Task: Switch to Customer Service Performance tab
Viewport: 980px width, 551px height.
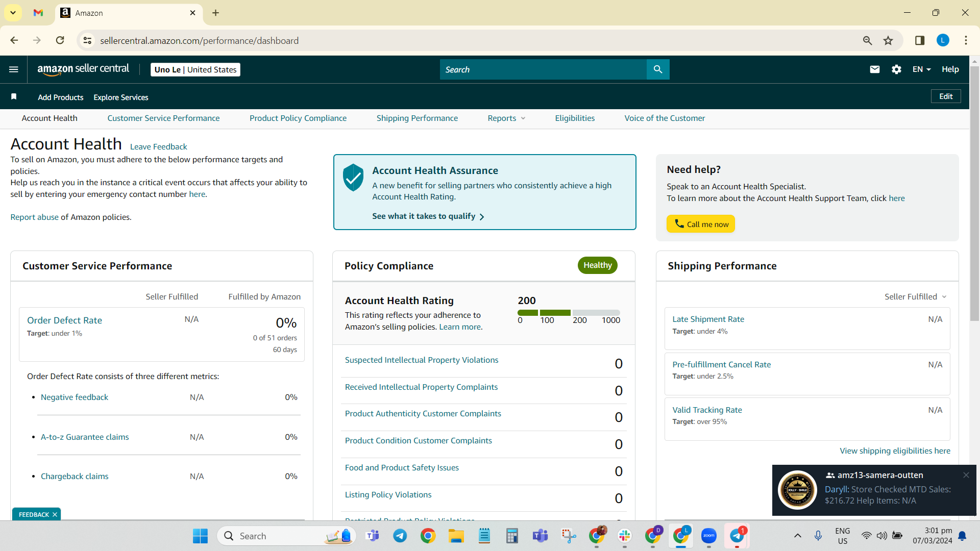Action: pyautogui.click(x=163, y=118)
